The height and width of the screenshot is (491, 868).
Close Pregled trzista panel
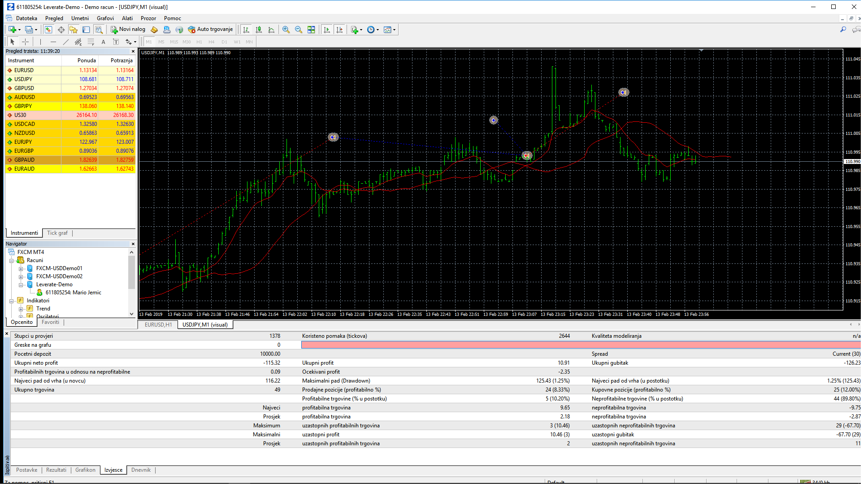[x=133, y=52]
